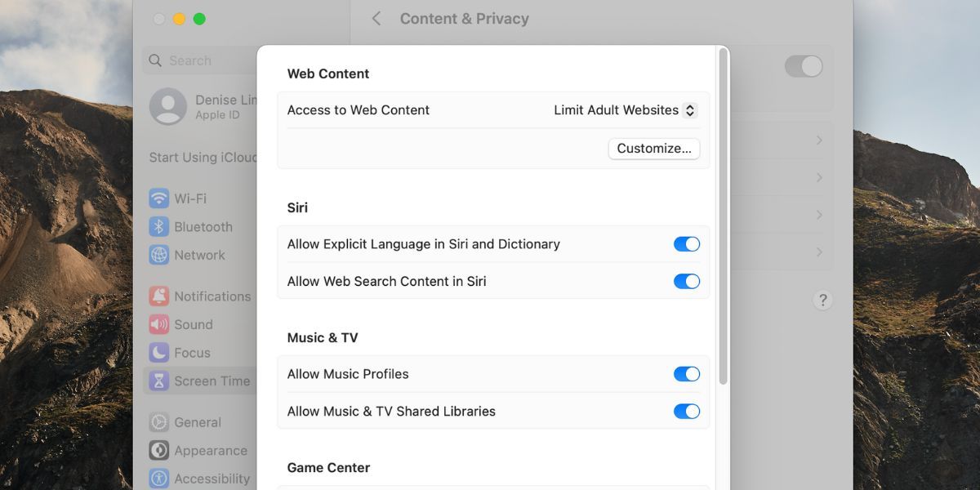The height and width of the screenshot is (490, 980).
Task: Go back using the chevron beside Content & Privacy
Action: click(376, 19)
